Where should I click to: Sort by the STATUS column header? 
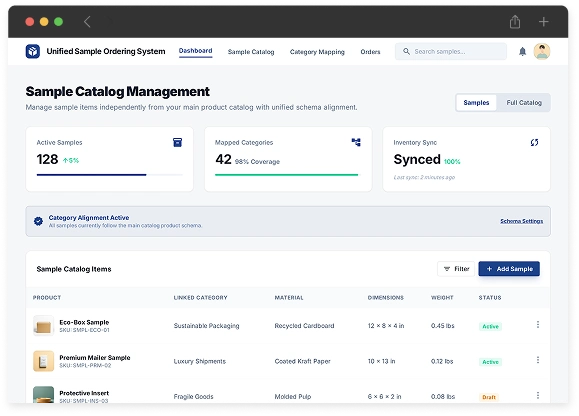coord(490,298)
